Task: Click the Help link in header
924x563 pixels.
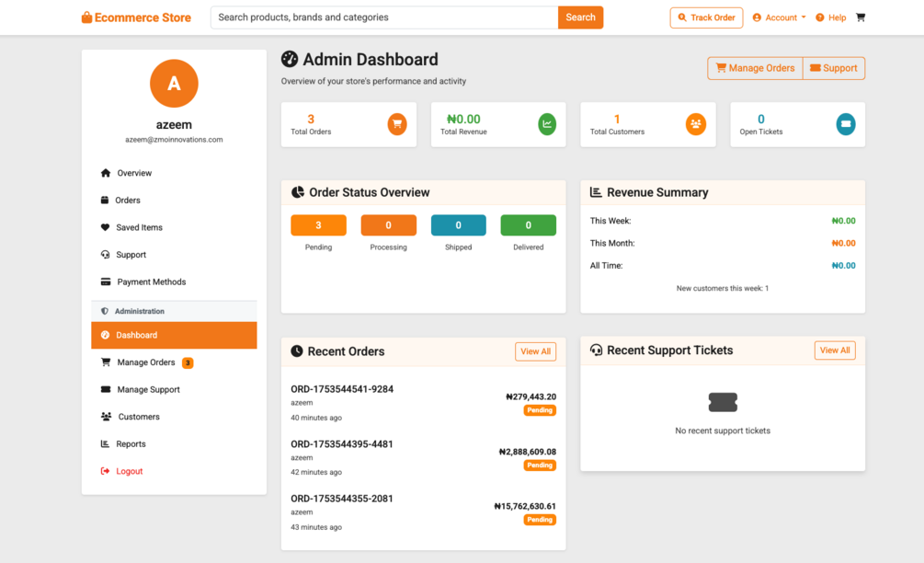Action: coord(831,17)
